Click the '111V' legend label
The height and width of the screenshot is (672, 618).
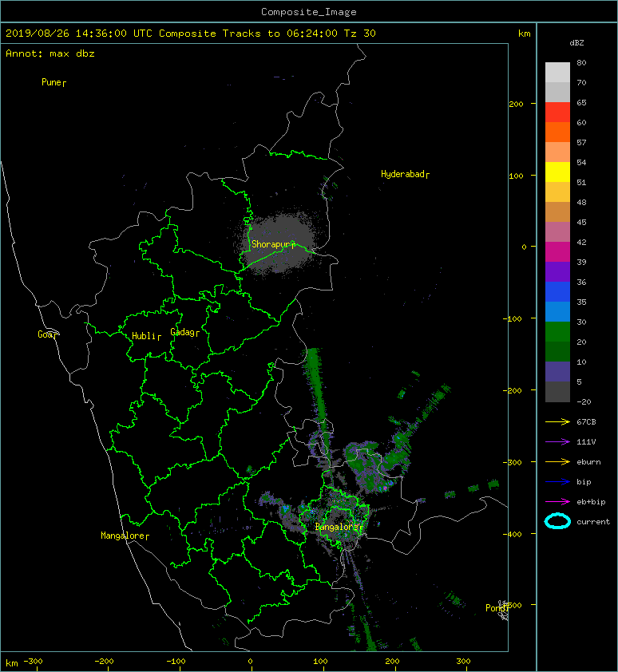pyautogui.click(x=586, y=442)
